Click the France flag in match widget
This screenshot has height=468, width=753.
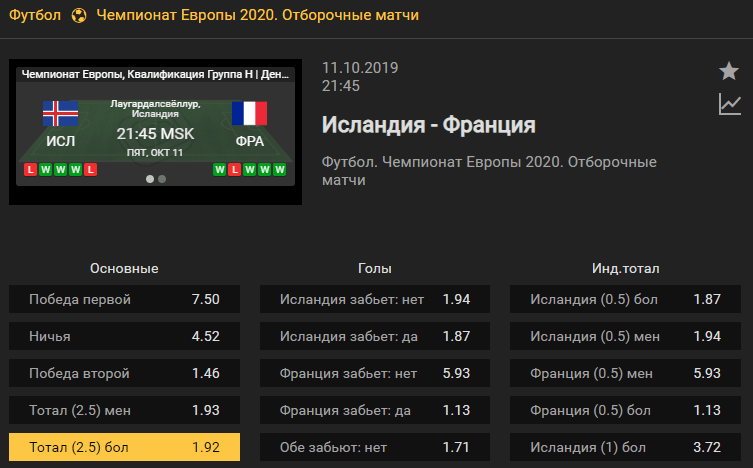249,113
